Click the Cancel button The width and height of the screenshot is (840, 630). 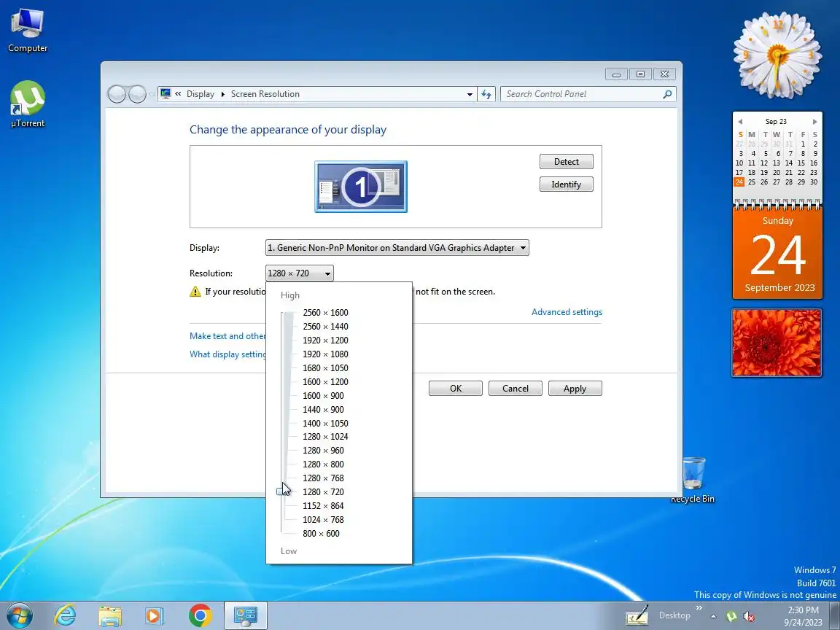coord(516,389)
